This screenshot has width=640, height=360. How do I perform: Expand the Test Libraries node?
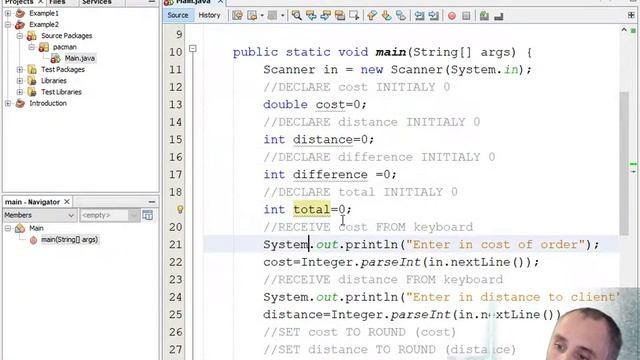20,92
